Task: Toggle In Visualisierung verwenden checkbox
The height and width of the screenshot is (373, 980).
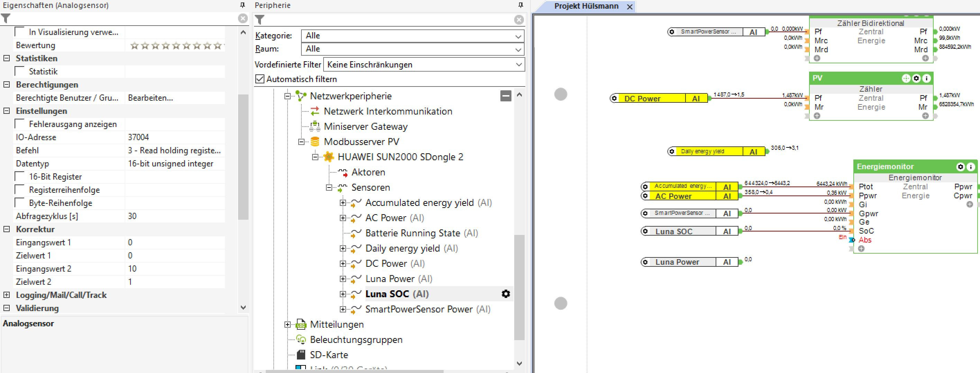Action: click(19, 31)
